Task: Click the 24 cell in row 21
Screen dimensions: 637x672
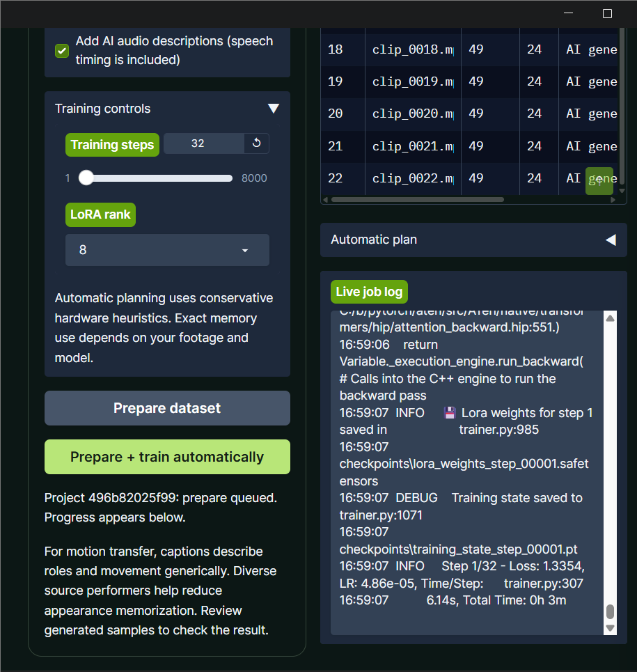Action: [539, 146]
